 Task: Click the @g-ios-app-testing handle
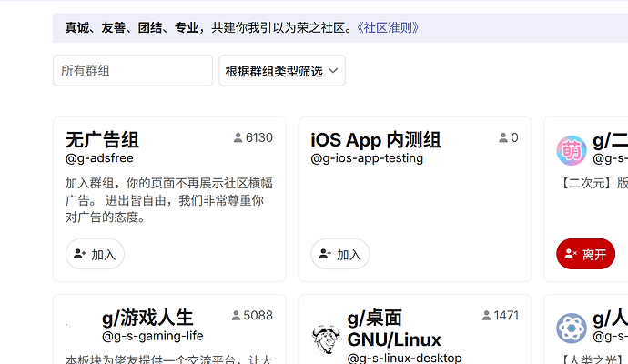[367, 158]
